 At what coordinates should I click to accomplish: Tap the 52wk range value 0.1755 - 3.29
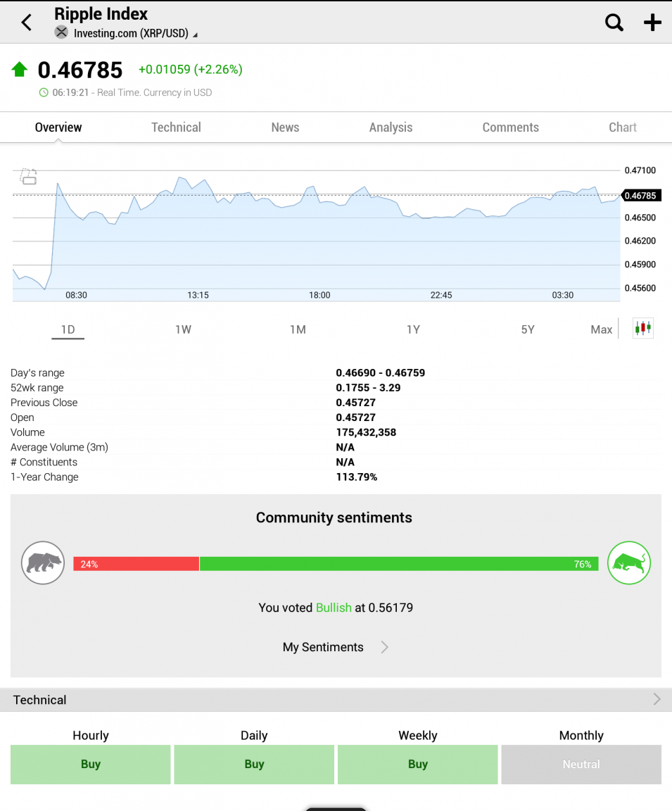tap(368, 388)
